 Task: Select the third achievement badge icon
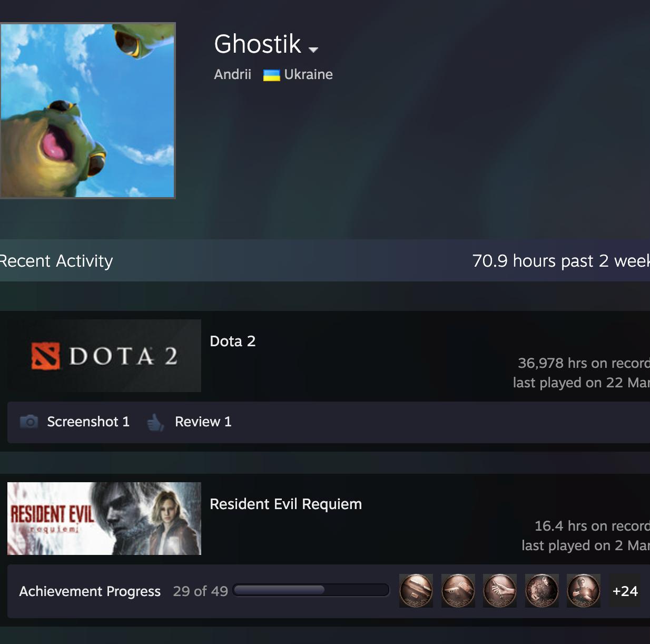coord(500,591)
